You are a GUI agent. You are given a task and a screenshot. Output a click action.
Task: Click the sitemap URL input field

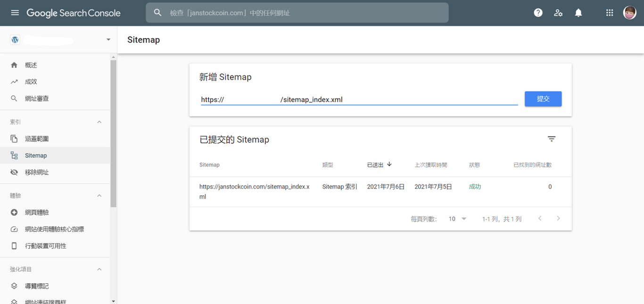click(359, 99)
